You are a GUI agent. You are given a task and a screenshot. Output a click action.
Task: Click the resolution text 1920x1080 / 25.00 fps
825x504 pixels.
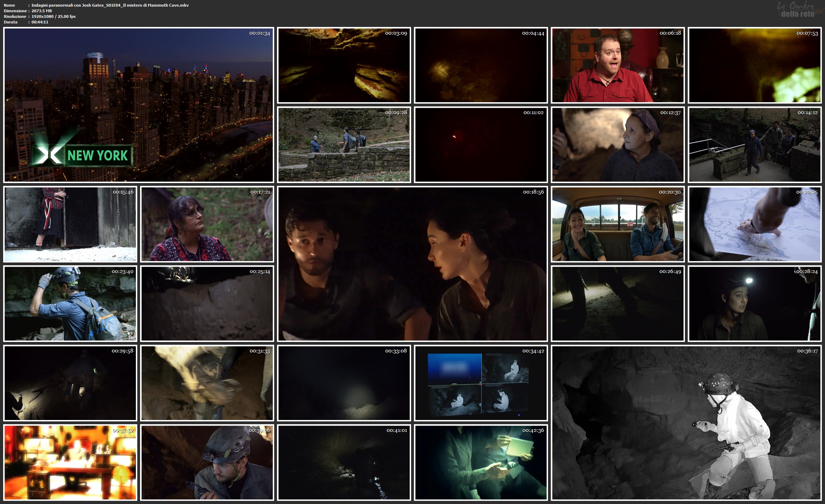(54, 16)
